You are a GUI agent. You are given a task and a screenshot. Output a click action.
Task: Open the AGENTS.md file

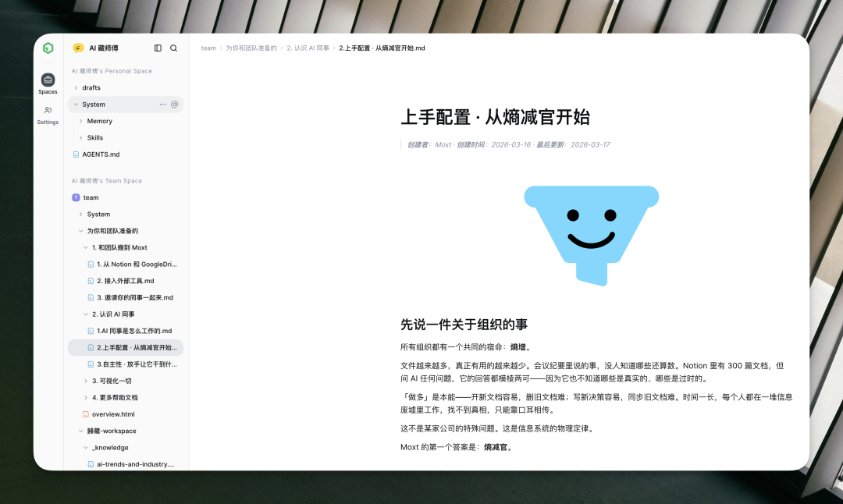pos(102,154)
